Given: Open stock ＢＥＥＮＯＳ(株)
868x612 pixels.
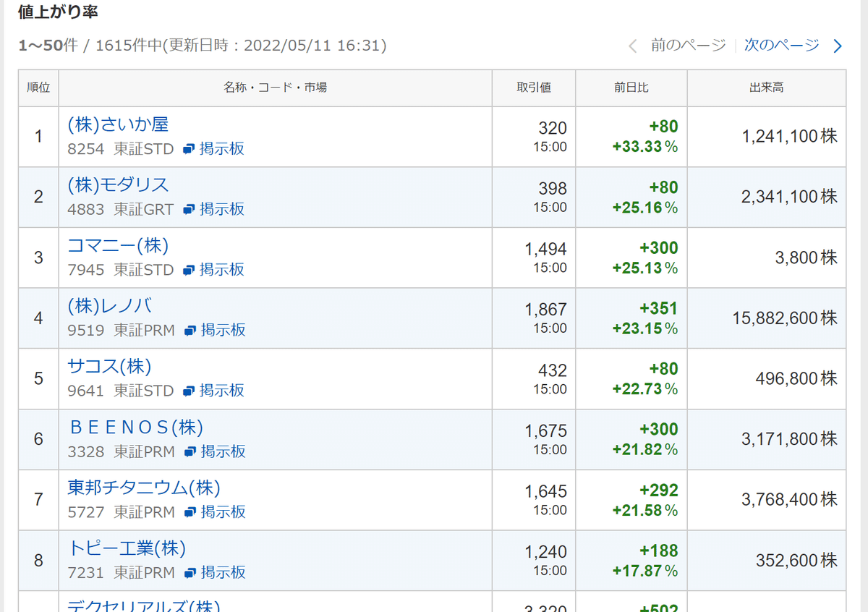Looking at the screenshot, I should click(x=135, y=428).
